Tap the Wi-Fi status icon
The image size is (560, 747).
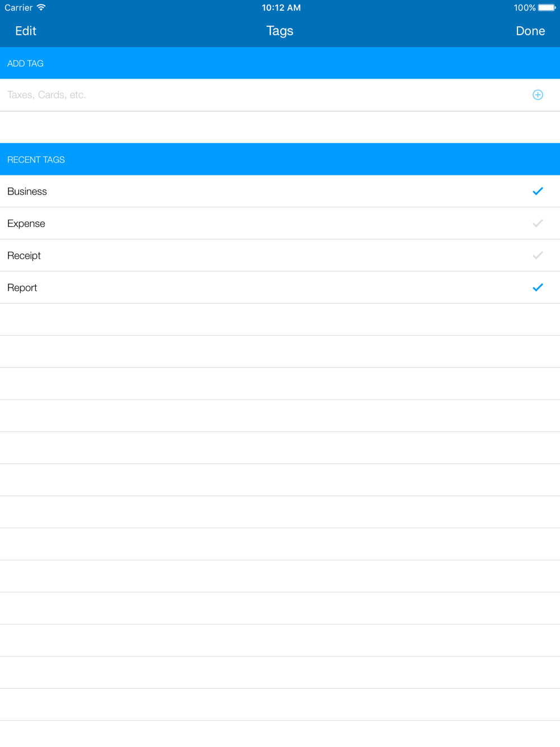[x=41, y=7]
